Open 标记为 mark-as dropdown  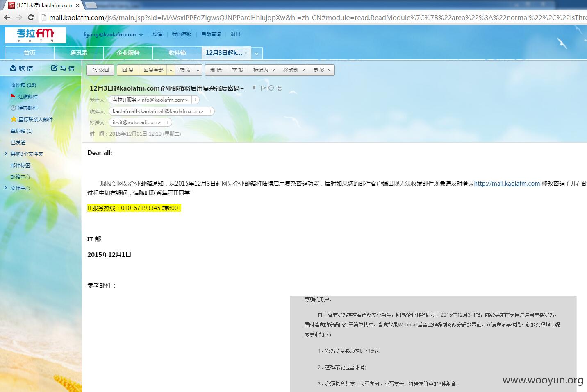coord(263,70)
